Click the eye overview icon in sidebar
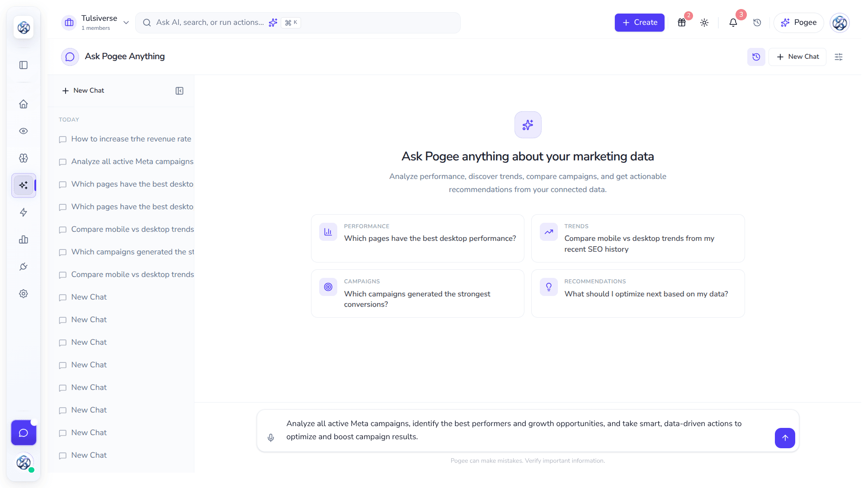The height and width of the screenshot is (488, 868). [24, 131]
